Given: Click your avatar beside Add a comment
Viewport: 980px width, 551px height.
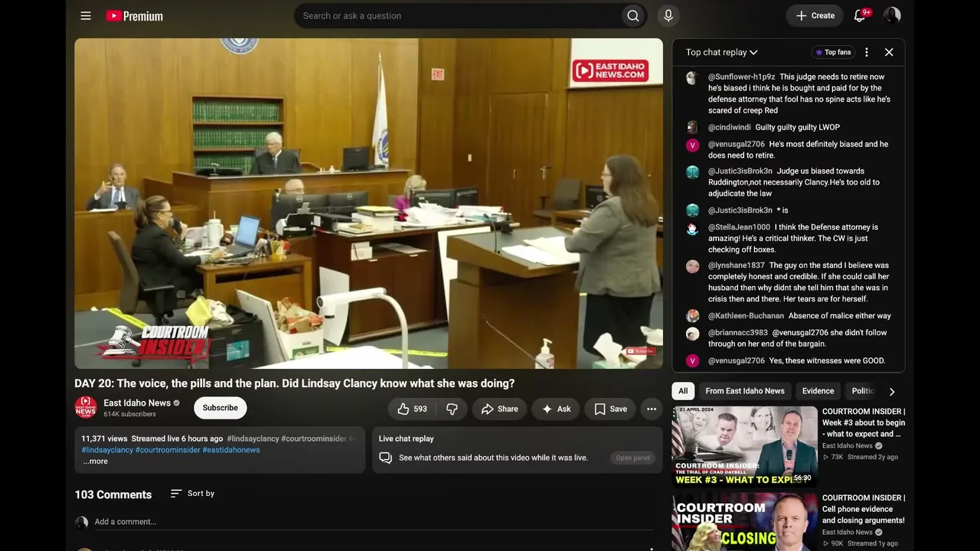Looking at the screenshot, I should pyautogui.click(x=81, y=522).
